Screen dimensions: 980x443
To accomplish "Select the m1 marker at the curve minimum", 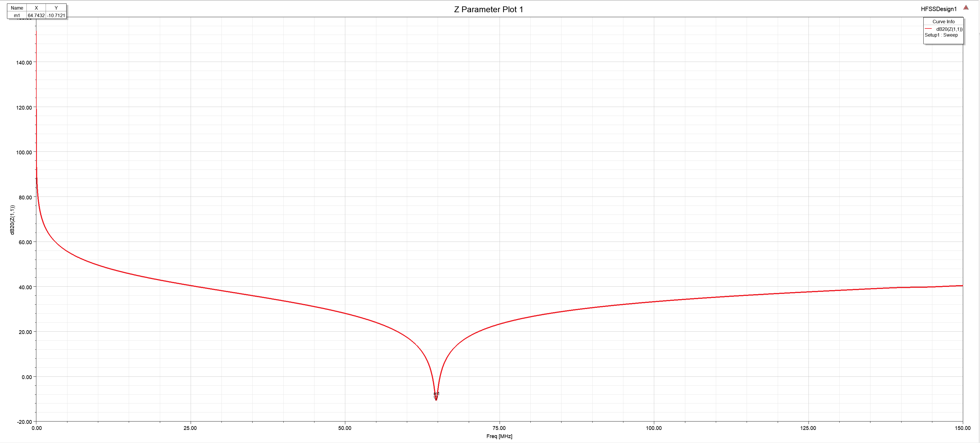I will pos(436,396).
